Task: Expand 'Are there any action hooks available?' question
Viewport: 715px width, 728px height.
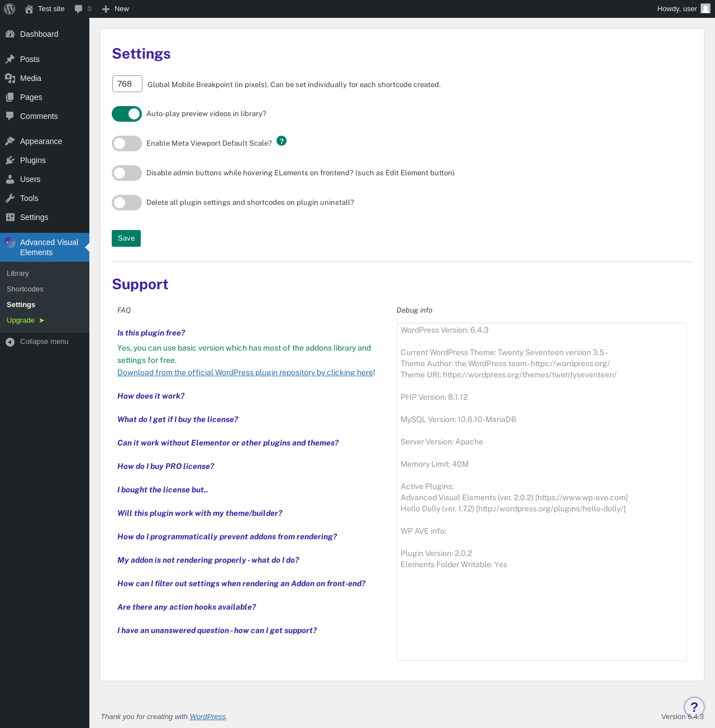Action: (x=187, y=607)
